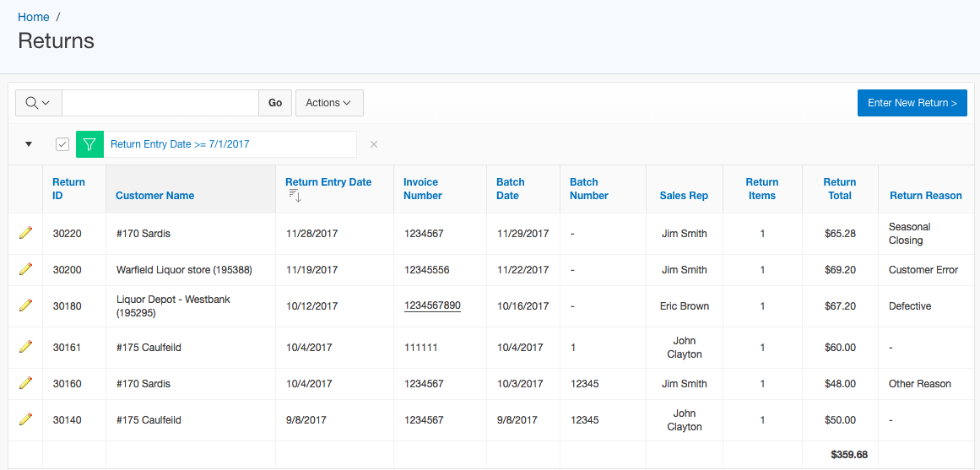The image size is (980, 470).
Task: Click the green filter funnel icon
Action: pyautogui.click(x=89, y=144)
